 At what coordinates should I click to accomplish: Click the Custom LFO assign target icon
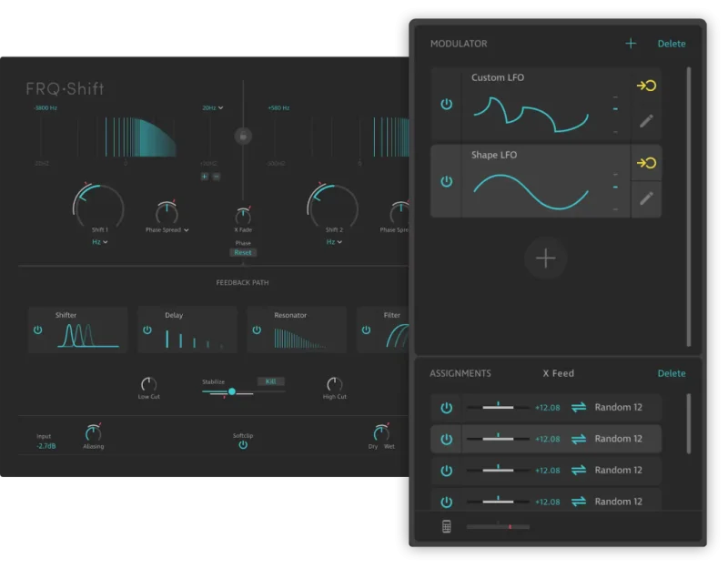coord(646,86)
